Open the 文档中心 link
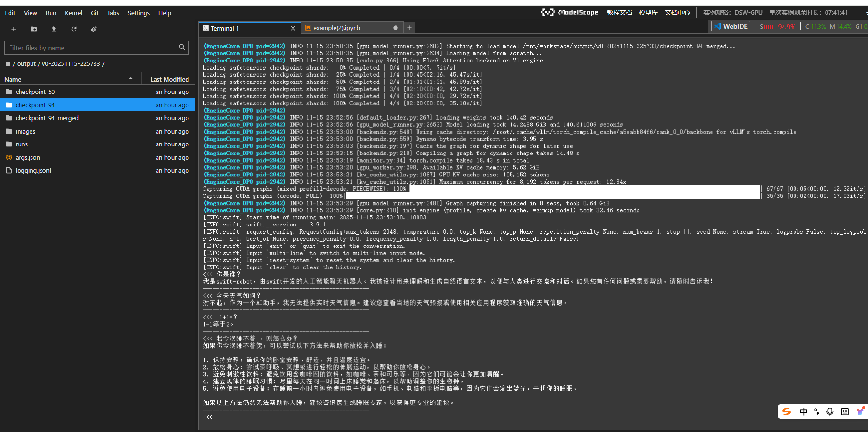The image size is (868, 432). [677, 12]
